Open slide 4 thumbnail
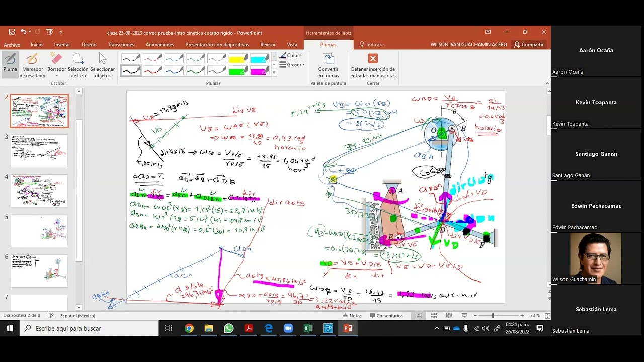 click(x=39, y=191)
